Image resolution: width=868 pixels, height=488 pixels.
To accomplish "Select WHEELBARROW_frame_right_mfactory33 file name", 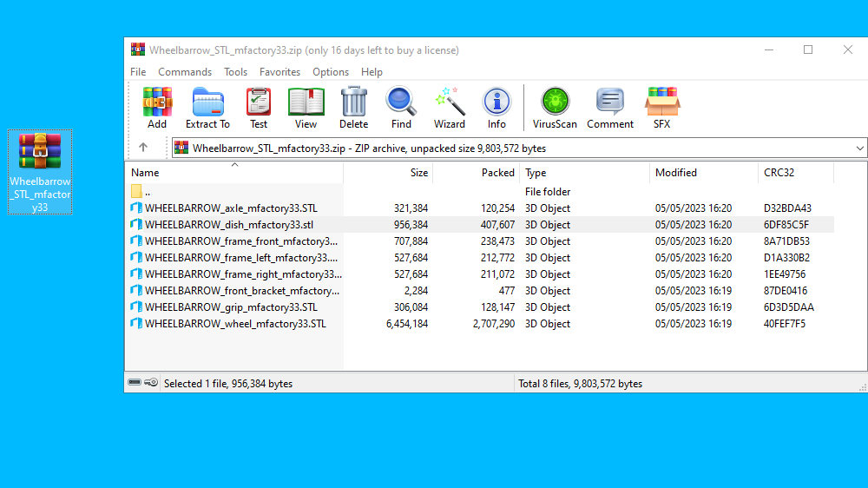I will tap(243, 274).
